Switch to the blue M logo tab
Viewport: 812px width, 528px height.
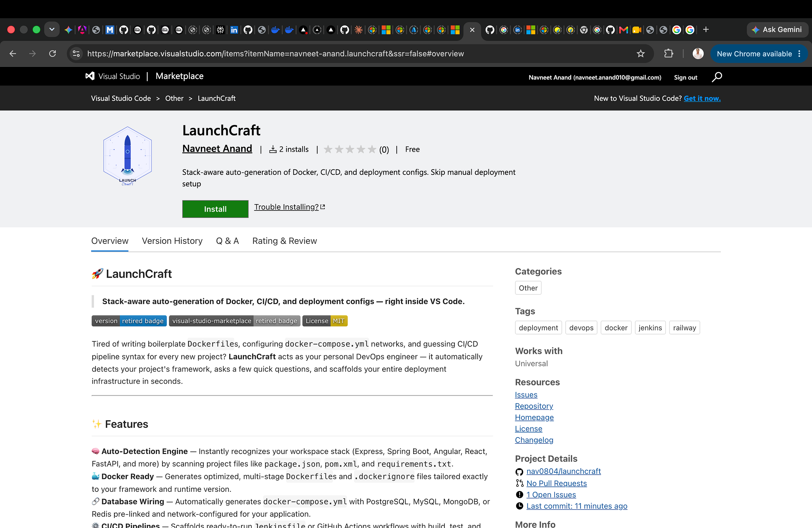(110, 30)
